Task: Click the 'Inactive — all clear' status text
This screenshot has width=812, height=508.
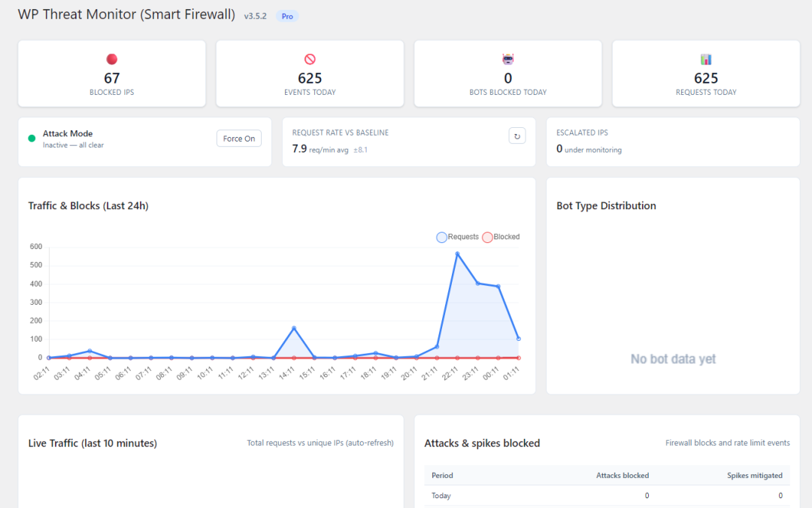Action: pos(73,145)
